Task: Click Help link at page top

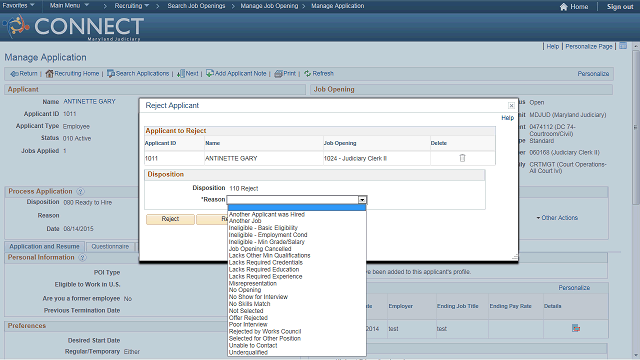Action: pos(553,47)
